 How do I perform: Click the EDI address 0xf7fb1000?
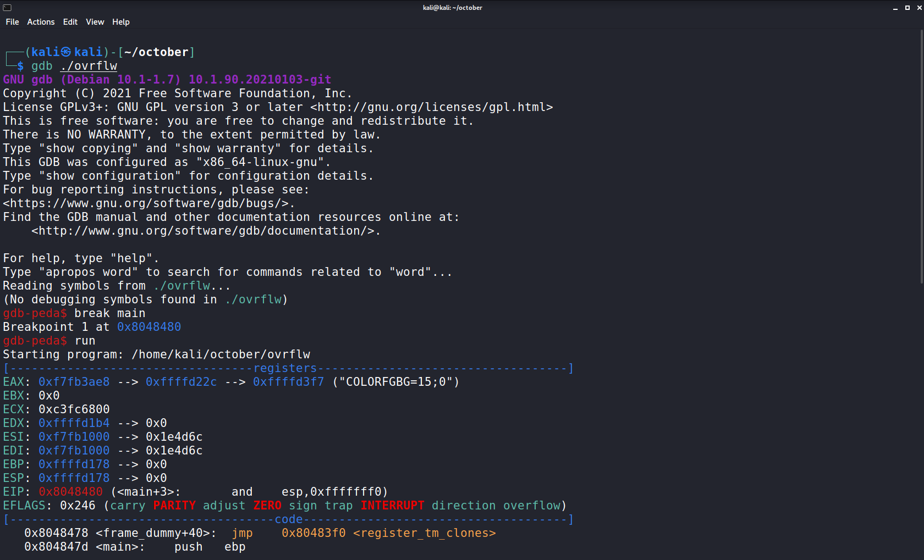[74, 451]
